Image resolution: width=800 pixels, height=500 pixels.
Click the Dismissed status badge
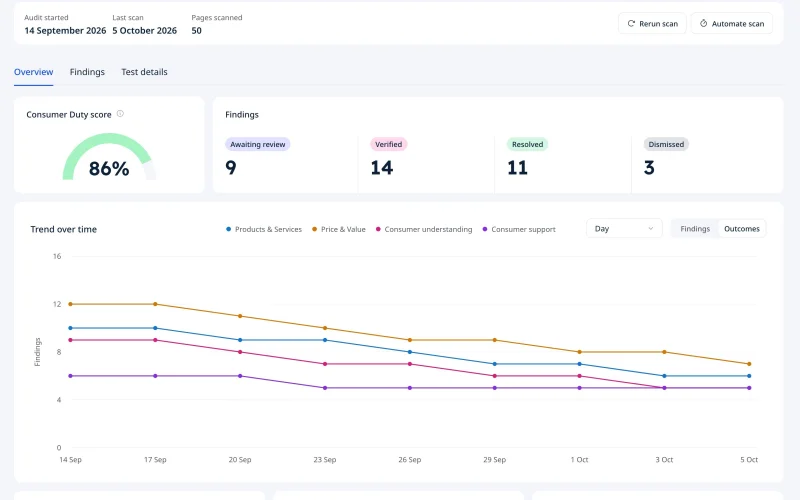tap(666, 144)
